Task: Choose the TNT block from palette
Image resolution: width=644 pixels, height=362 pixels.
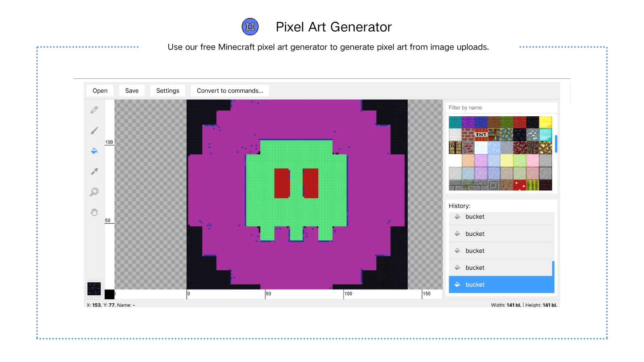Action: click(x=481, y=135)
